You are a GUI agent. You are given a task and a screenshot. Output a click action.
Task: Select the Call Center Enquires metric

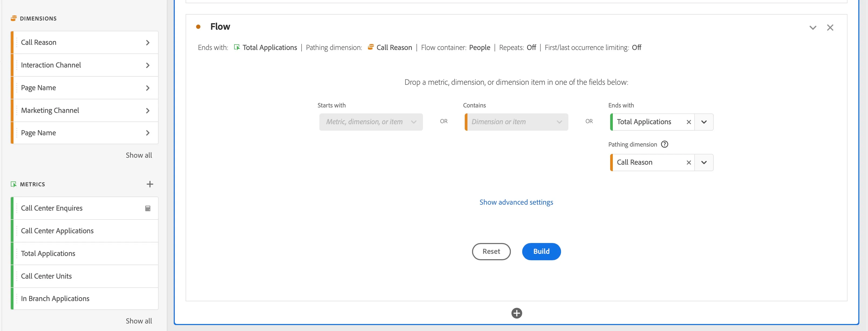point(85,208)
